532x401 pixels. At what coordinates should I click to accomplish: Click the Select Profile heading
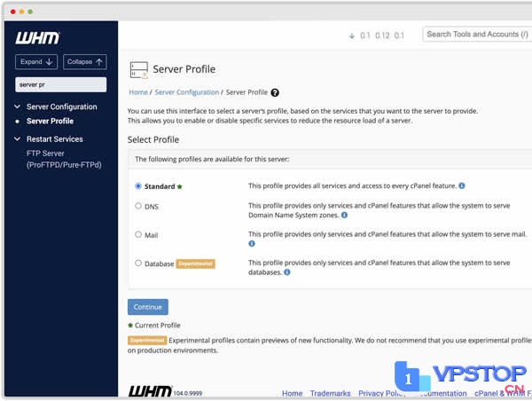click(153, 139)
